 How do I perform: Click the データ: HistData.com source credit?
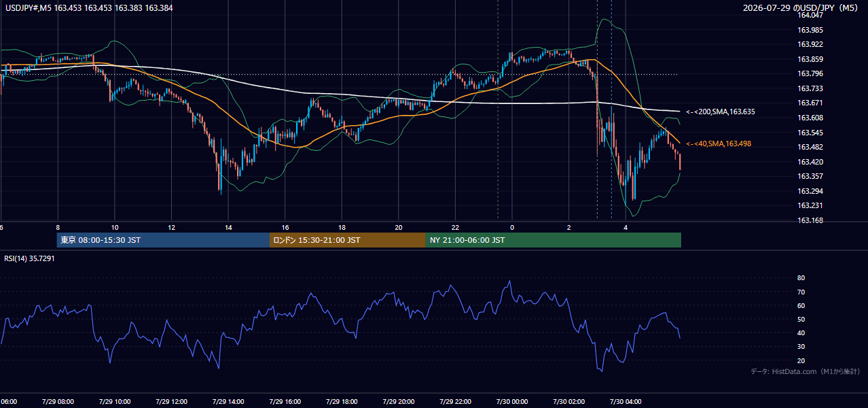[x=805, y=371]
